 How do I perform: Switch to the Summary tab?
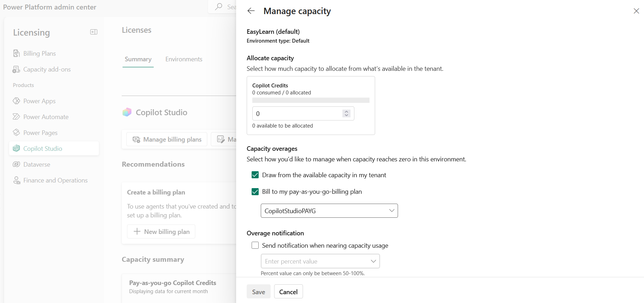[138, 59]
